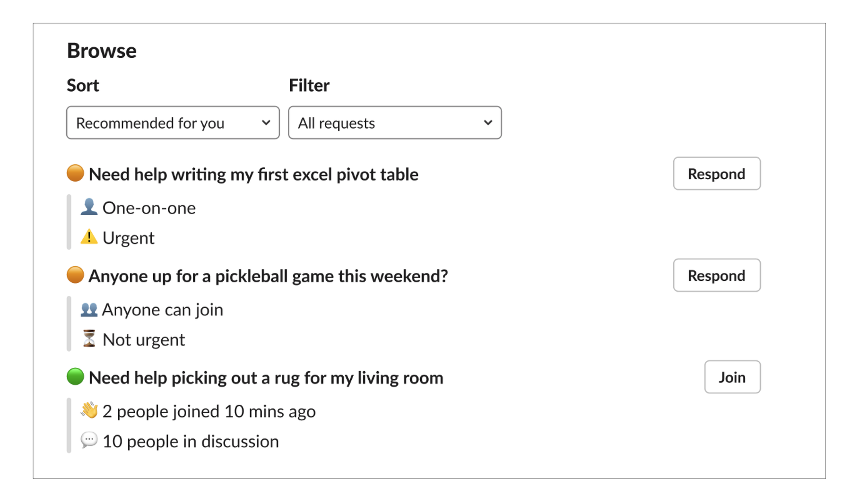Click the green status dot beside rug request

tap(75, 377)
